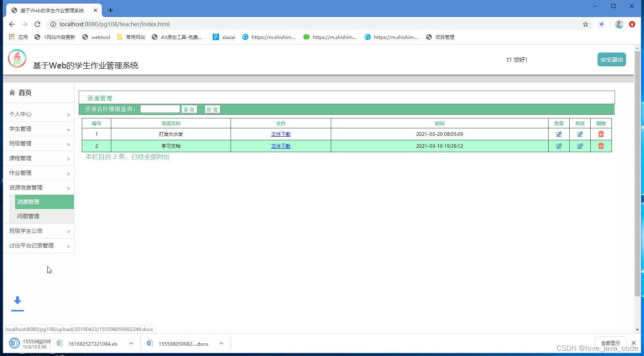Close the current browser tab
This screenshot has width=644, height=356.
(x=95, y=10)
